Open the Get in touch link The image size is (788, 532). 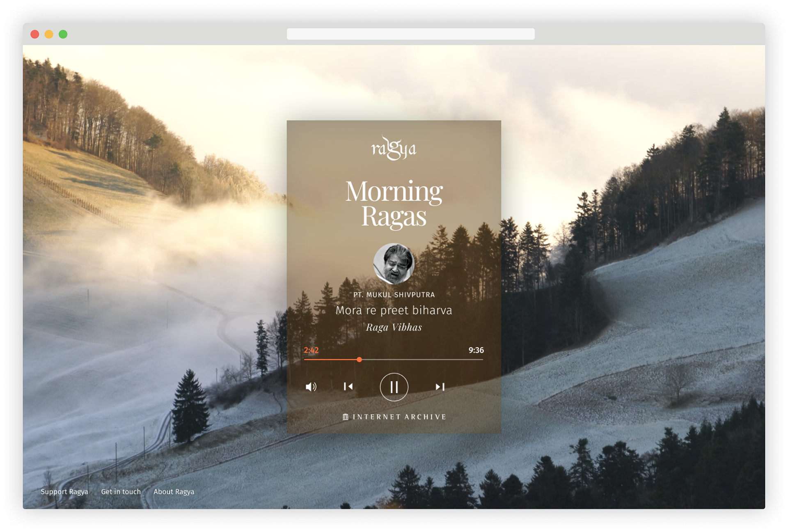pyautogui.click(x=121, y=492)
